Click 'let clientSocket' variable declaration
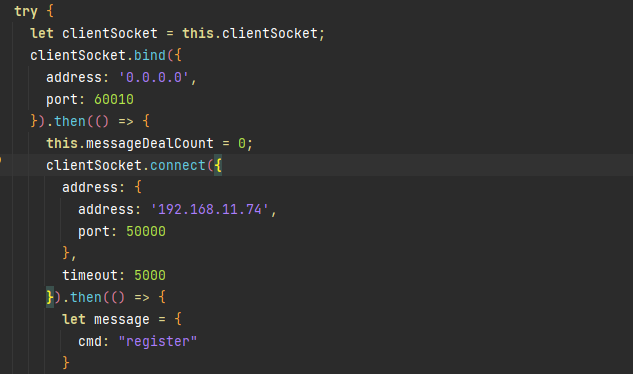The image size is (633, 374). pyautogui.click(x=94, y=34)
